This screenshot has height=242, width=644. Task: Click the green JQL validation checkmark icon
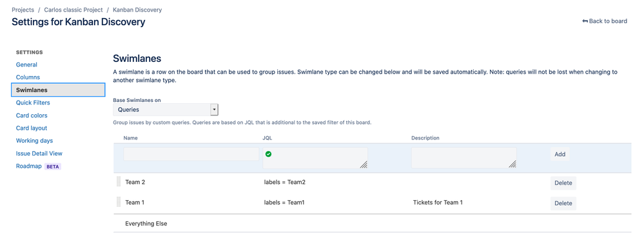click(x=268, y=154)
